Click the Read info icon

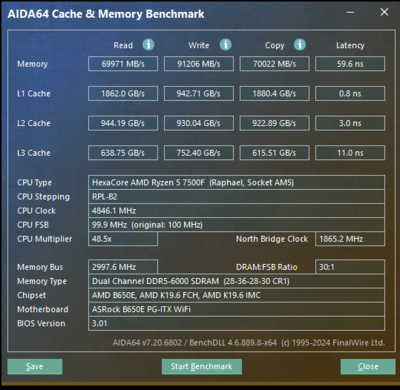(x=148, y=45)
